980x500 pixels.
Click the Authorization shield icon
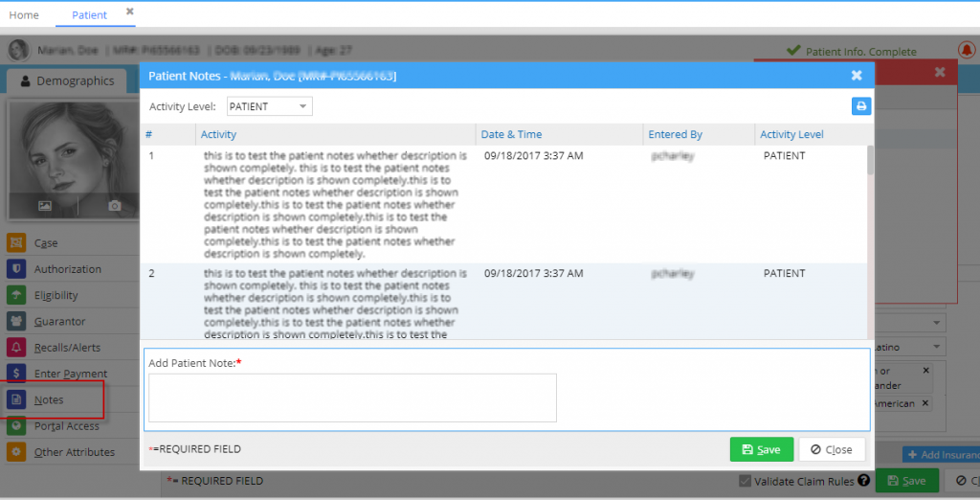pyautogui.click(x=16, y=269)
